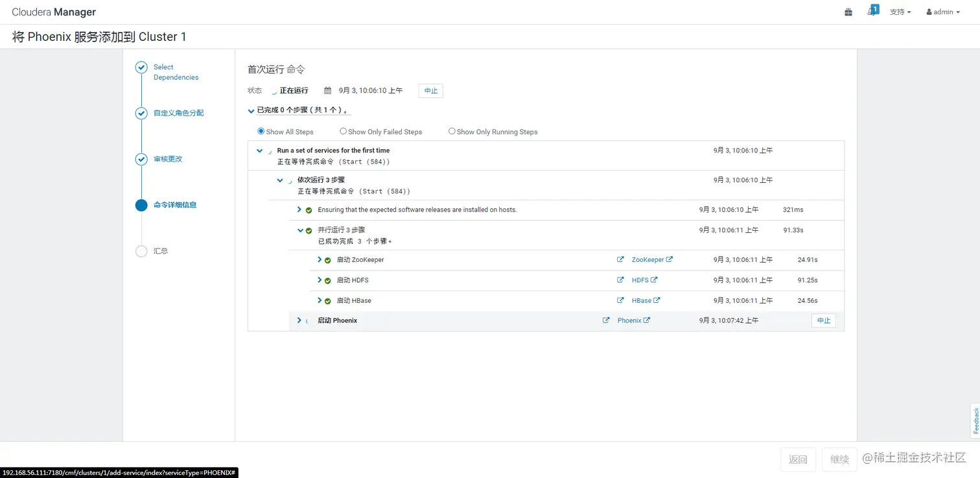Click the 24.91s ZooKeeper duration value
The width and height of the screenshot is (980, 478).
pyautogui.click(x=808, y=259)
